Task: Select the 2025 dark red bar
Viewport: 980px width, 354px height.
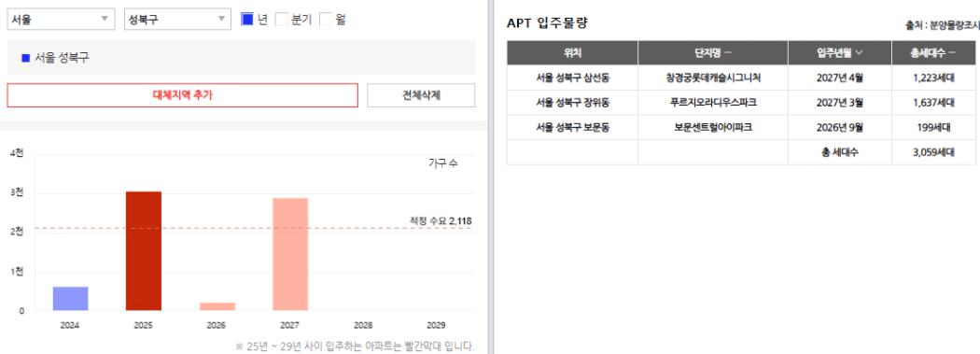Action: (x=144, y=251)
